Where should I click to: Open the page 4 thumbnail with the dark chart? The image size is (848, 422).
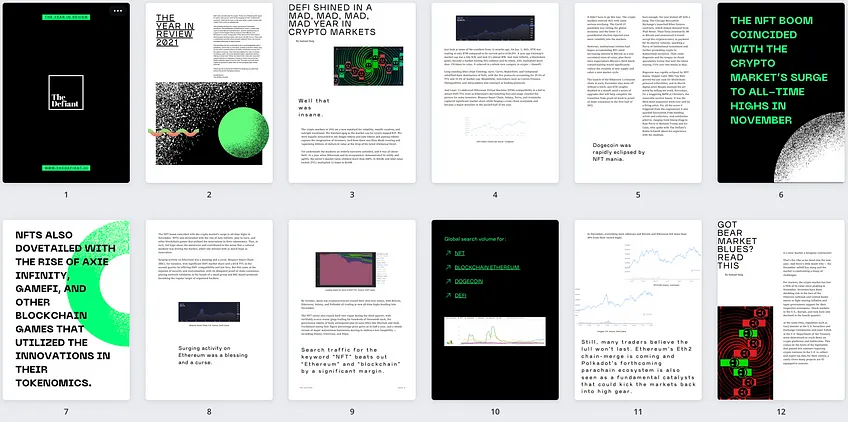[x=495, y=93]
